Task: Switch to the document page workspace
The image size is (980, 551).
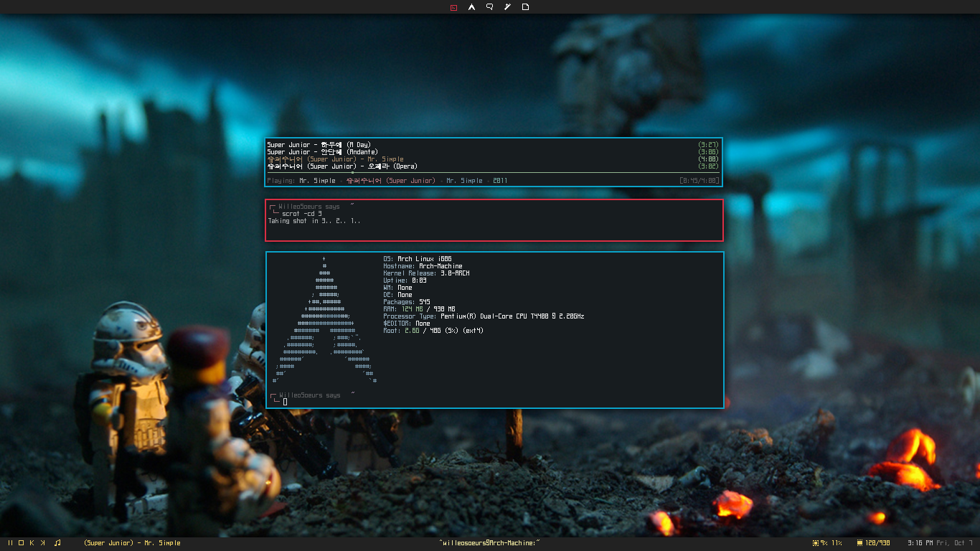Action: click(x=525, y=7)
